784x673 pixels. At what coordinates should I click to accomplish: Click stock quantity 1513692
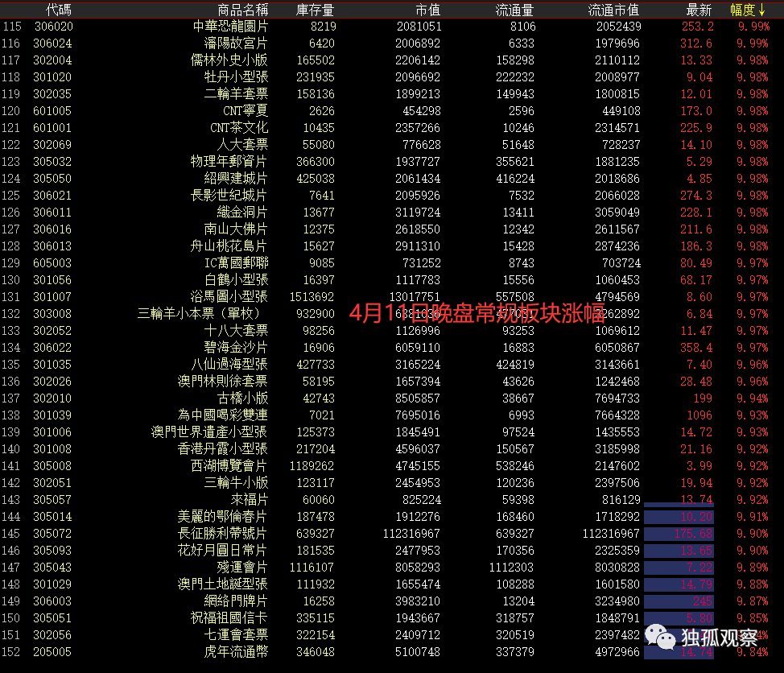[x=312, y=297]
